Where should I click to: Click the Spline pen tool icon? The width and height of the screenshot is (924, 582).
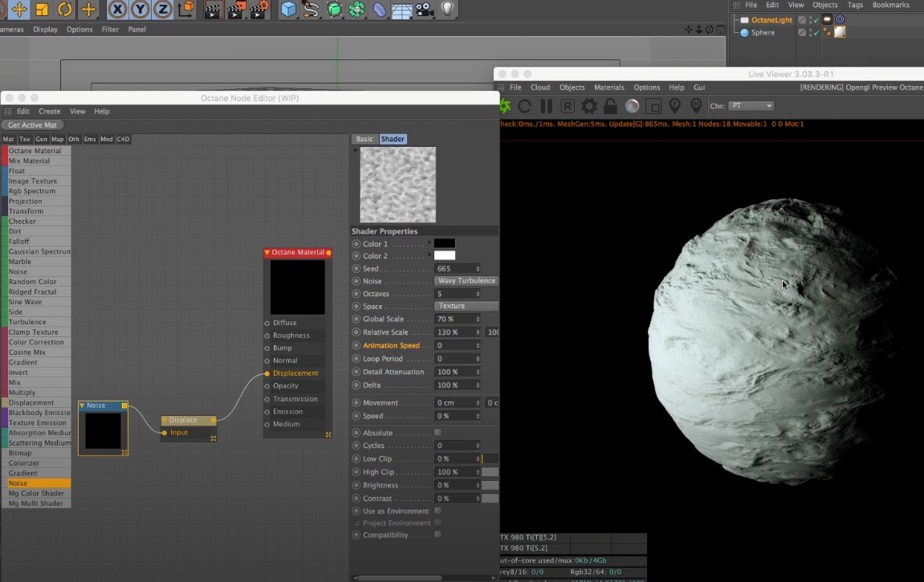(x=311, y=10)
